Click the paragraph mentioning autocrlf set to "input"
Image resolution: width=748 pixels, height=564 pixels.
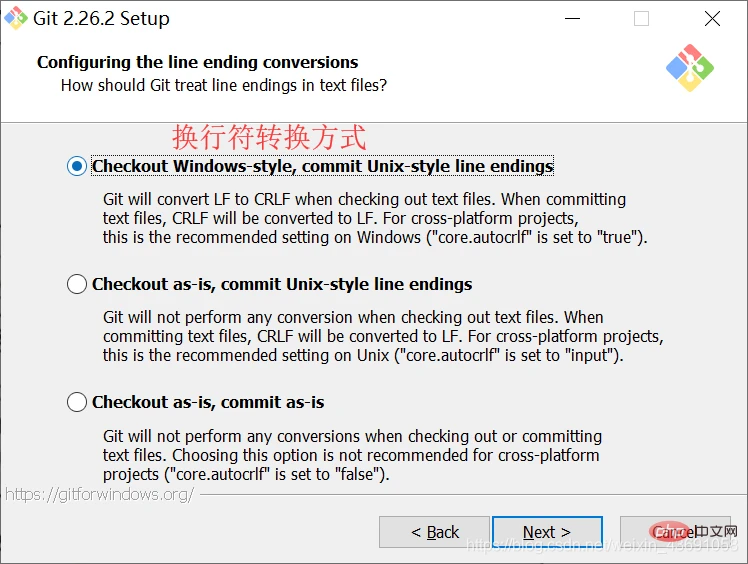click(x=383, y=336)
